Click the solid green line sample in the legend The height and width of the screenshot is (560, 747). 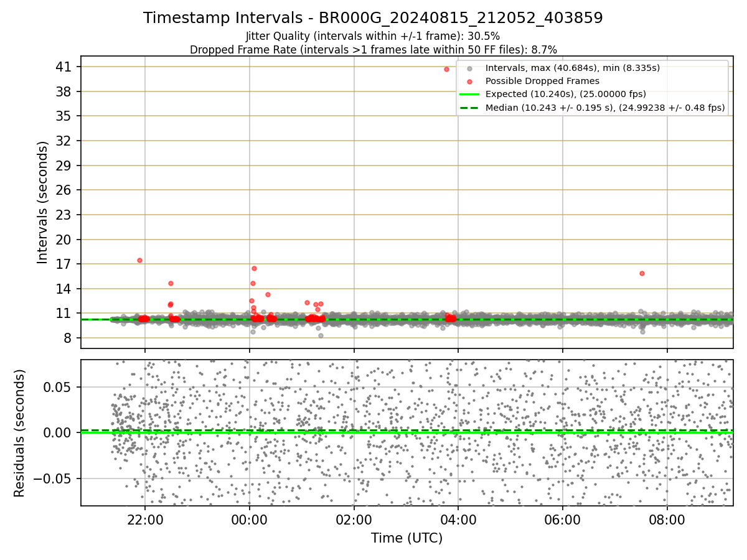pos(470,95)
